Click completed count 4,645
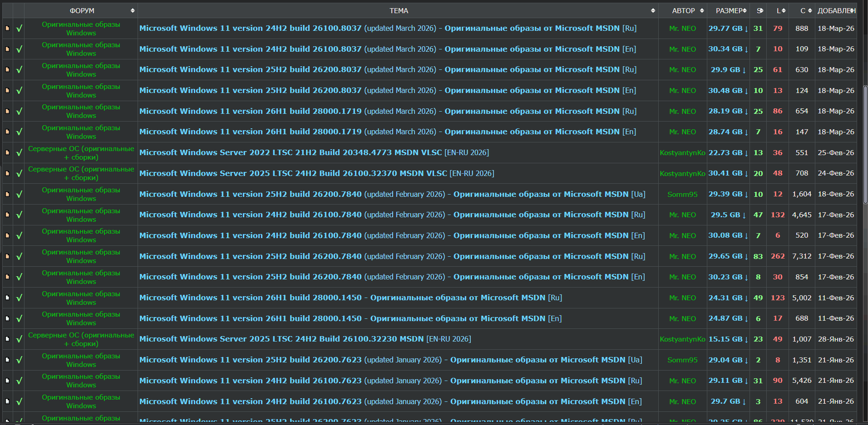This screenshot has width=868, height=425. click(x=802, y=215)
